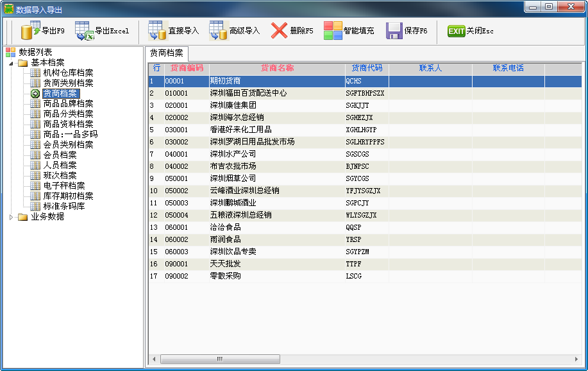Click the 保存F6 floppy disk icon

pyautogui.click(x=394, y=31)
